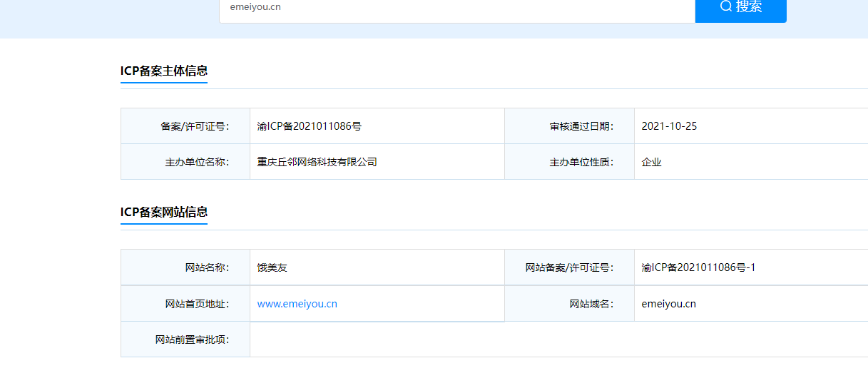Screen dimensions: 868x378
Task: Click the 网站前置审批项 label
Action: pos(192,339)
